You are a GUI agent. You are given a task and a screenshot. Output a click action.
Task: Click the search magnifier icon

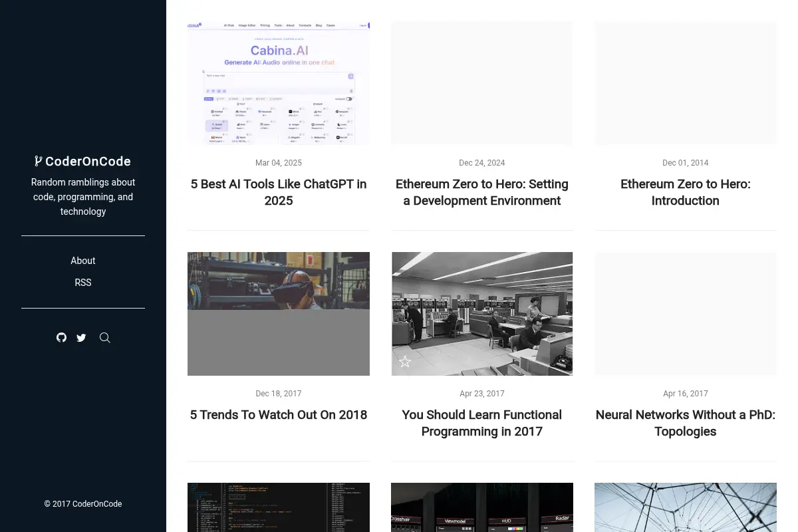coord(104,338)
